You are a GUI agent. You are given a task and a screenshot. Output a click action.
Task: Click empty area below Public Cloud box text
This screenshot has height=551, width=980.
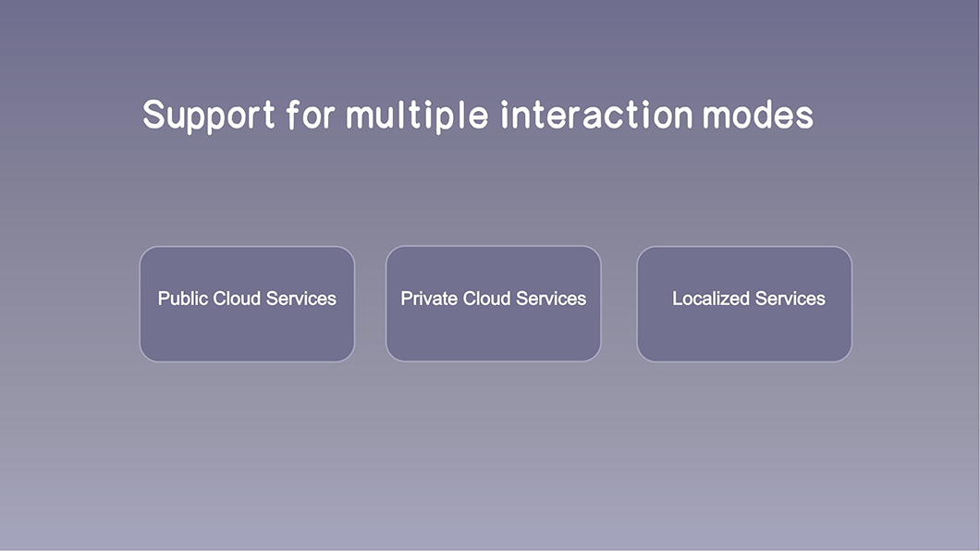247,337
